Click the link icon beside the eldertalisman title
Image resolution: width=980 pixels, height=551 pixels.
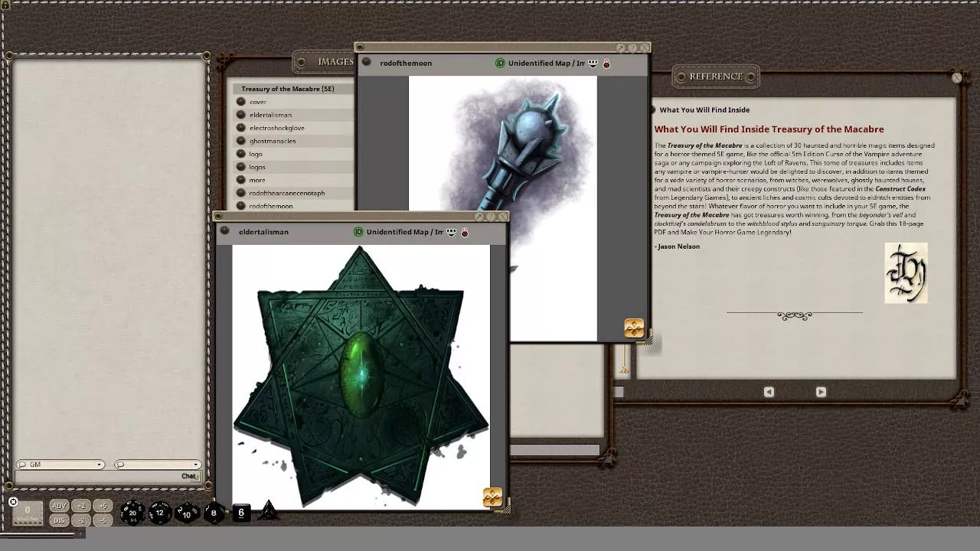click(224, 231)
